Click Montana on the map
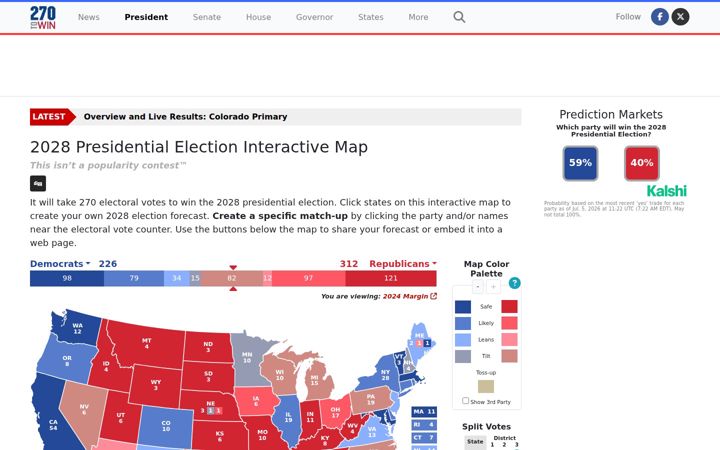 pos(148,342)
